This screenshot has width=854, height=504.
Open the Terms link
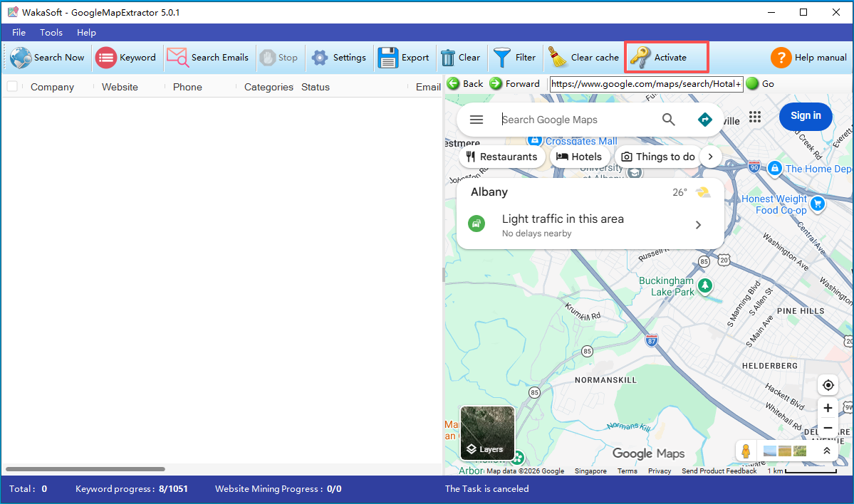pos(627,471)
